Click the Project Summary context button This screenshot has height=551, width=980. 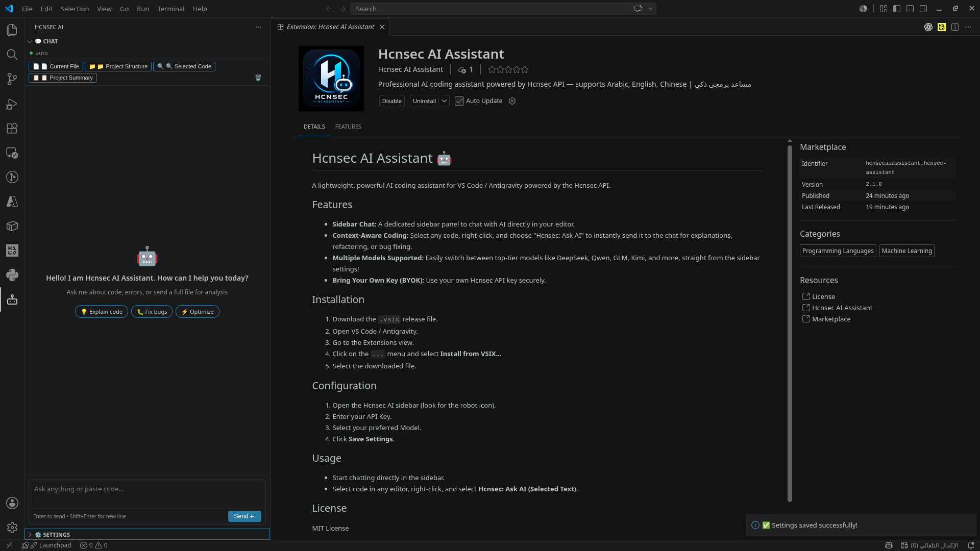[x=63, y=78]
